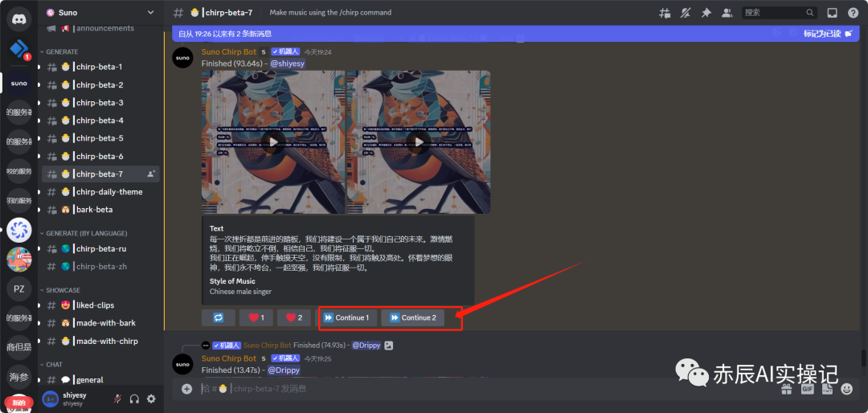Open Threads icon in channel header

665,12
